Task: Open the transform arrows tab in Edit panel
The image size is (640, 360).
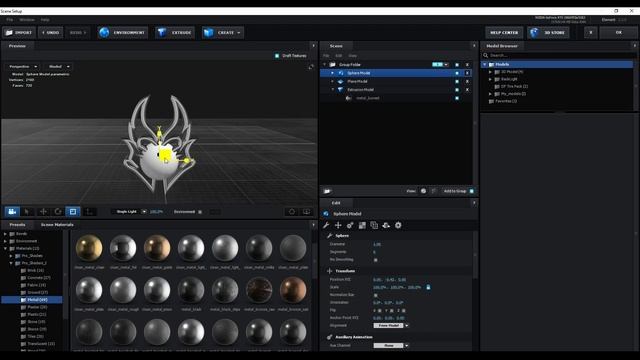Action: (338, 225)
